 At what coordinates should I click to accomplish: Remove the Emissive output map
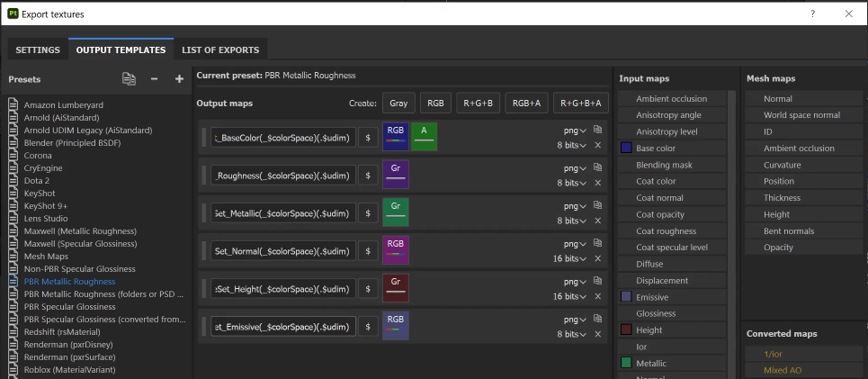coord(597,334)
